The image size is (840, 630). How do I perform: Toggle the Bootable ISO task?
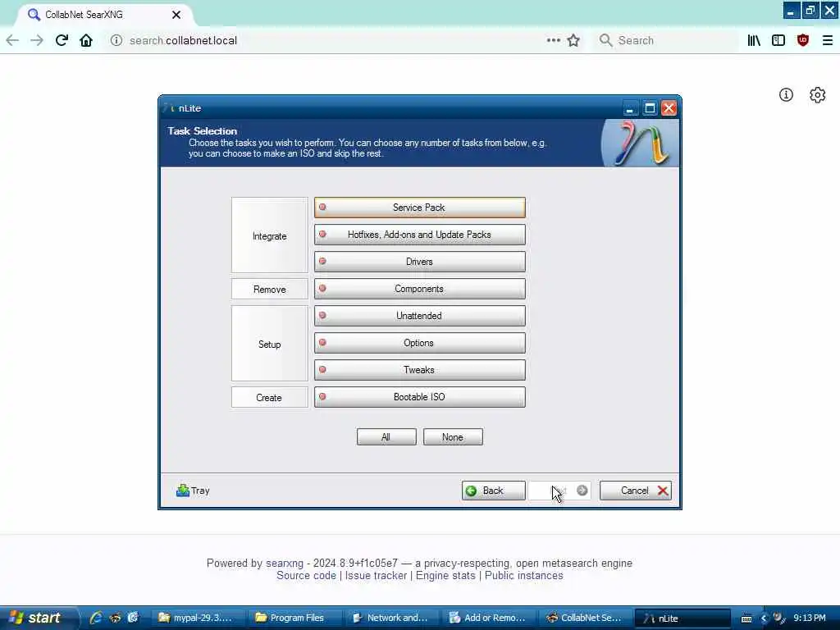(x=419, y=397)
